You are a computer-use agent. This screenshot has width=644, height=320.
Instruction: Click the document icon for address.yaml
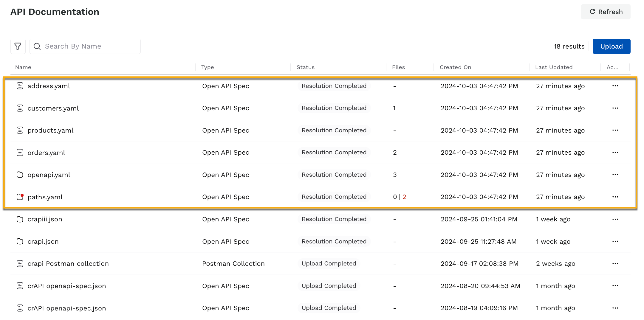(20, 86)
